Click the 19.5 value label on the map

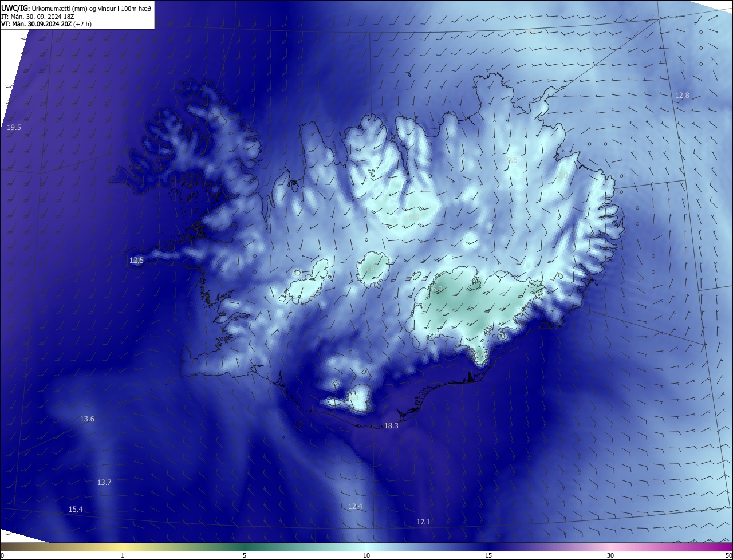[14, 128]
